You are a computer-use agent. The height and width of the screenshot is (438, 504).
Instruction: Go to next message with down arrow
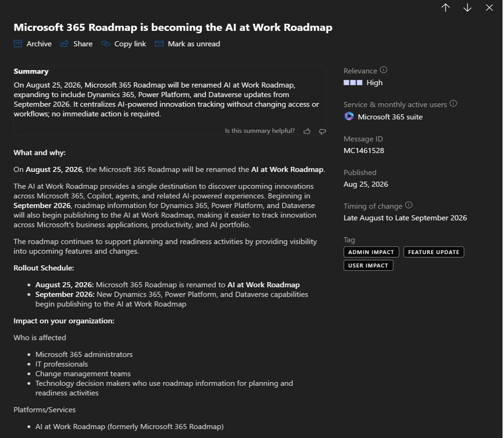coord(467,8)
